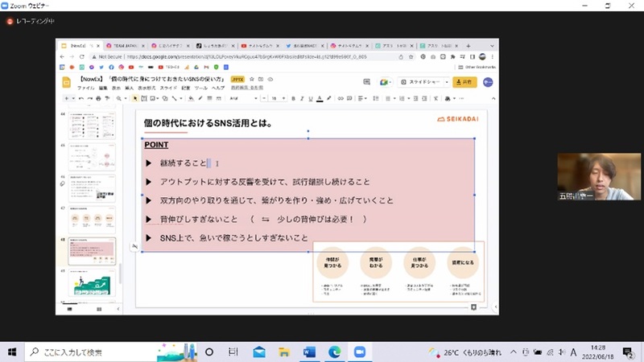Select the arrow Select cursor tool
644x362 pixels.
135,98
